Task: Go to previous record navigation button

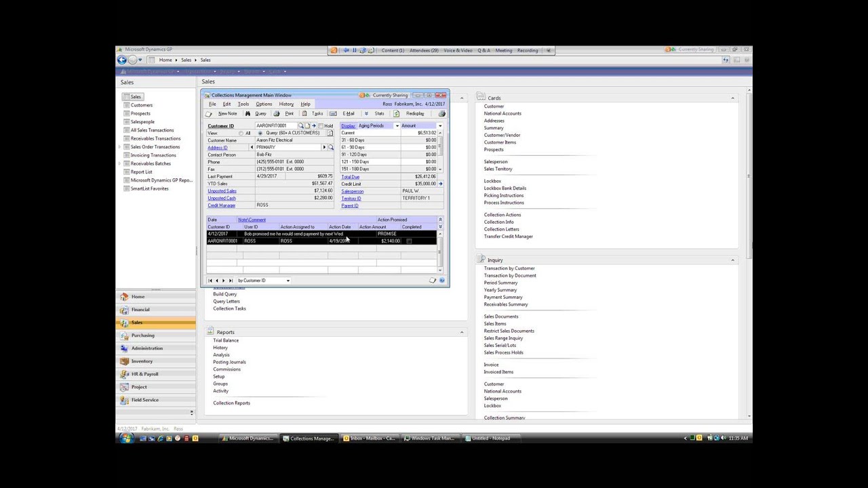Action: [x=216, y=281]
